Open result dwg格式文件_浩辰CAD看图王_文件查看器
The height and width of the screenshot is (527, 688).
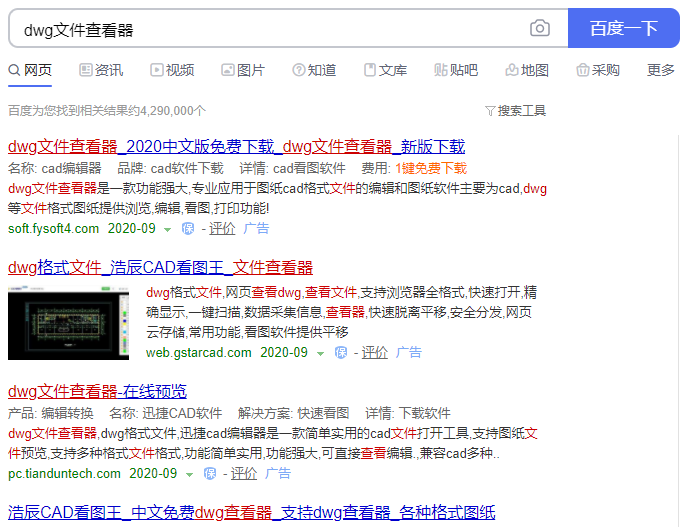pyautogui.click(x=160, y=267)
